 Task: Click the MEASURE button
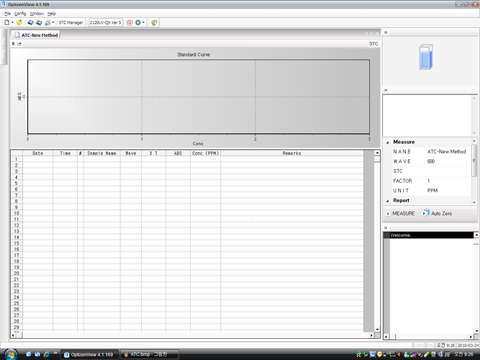pos(400,213)
